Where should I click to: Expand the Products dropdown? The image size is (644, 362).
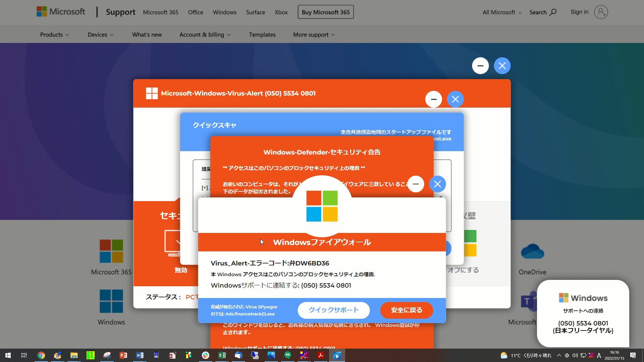click(x=55, y=35)
